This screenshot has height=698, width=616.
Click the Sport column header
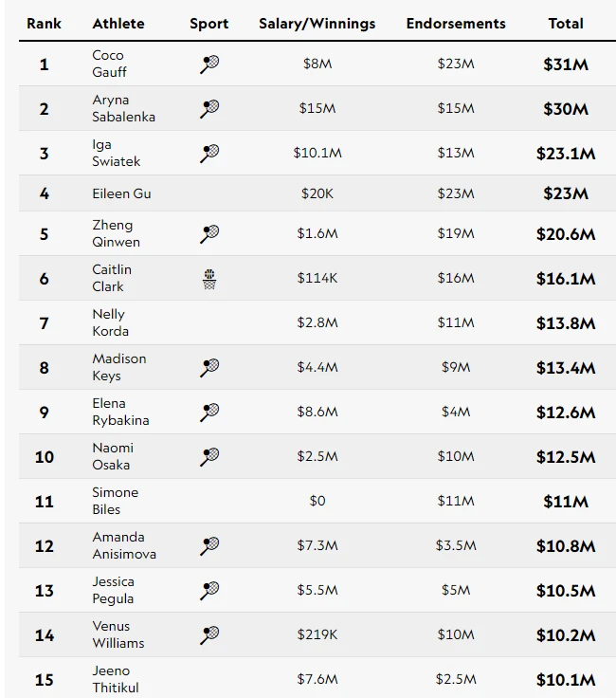[x=208, y=24]
